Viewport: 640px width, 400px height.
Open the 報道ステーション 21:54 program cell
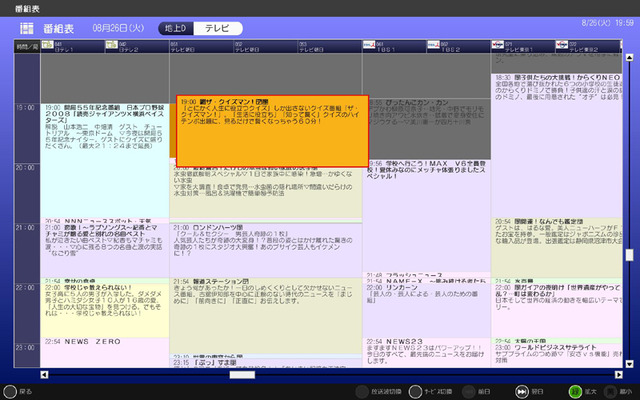(266, 316)
